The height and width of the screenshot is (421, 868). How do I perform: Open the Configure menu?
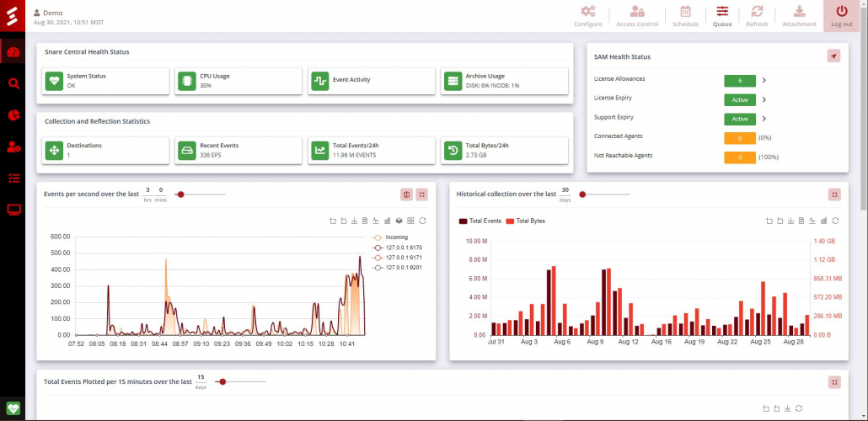pos(588,16)
